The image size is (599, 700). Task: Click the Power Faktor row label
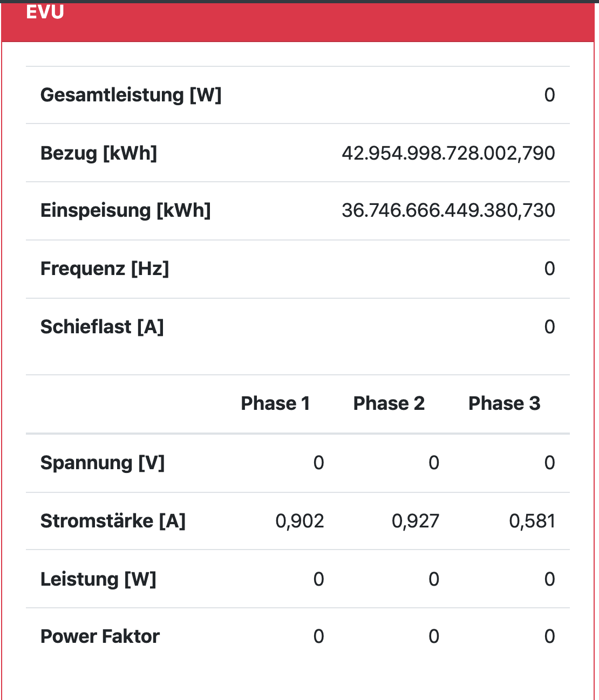tap(100, 636)
